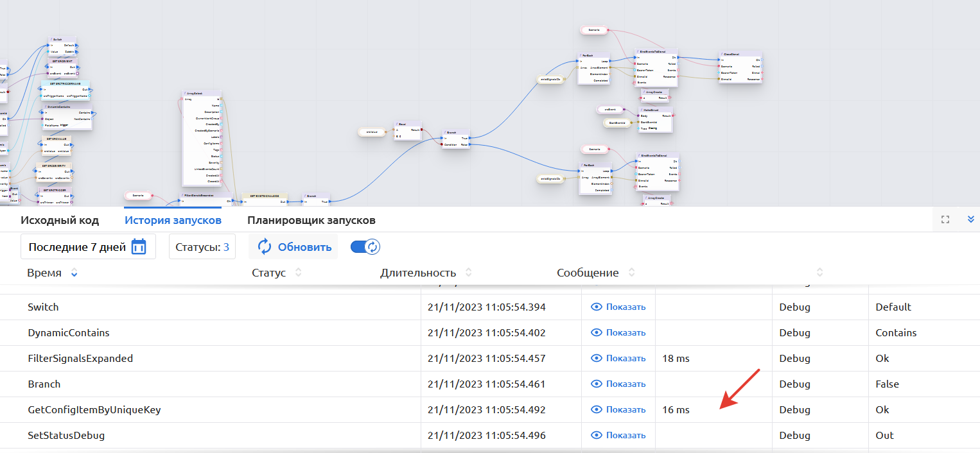
Task: Select the ArraySelect node on the canvas
Action: point(202,94)
